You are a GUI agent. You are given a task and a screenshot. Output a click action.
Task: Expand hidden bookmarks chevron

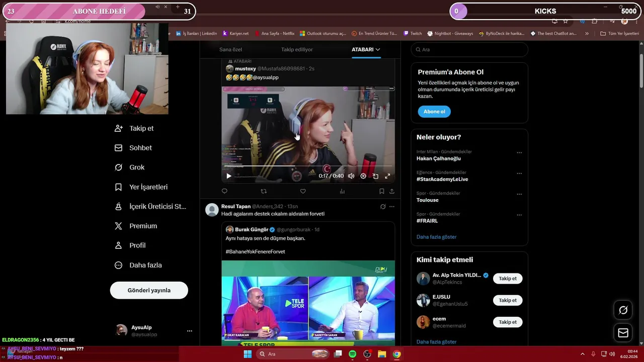(587, 34)
